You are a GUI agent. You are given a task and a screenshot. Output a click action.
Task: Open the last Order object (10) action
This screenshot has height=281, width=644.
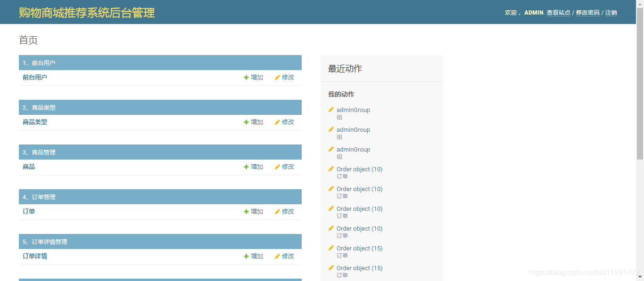(x=359, y=228)
